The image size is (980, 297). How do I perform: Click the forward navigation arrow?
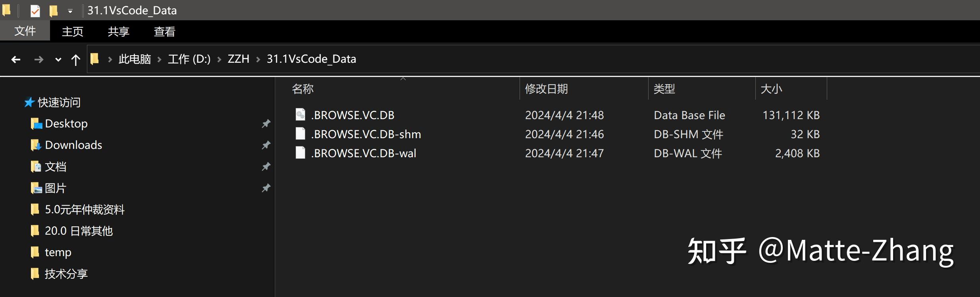tap(39, 59)
